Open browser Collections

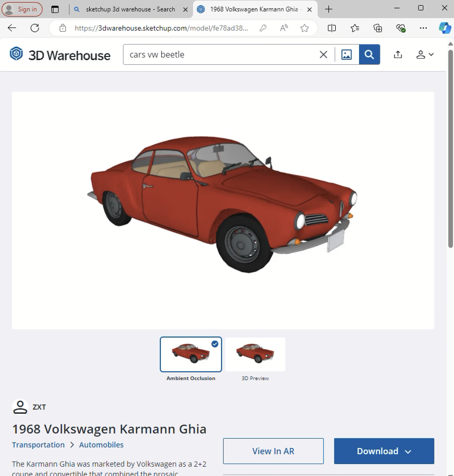click(378, 28)
